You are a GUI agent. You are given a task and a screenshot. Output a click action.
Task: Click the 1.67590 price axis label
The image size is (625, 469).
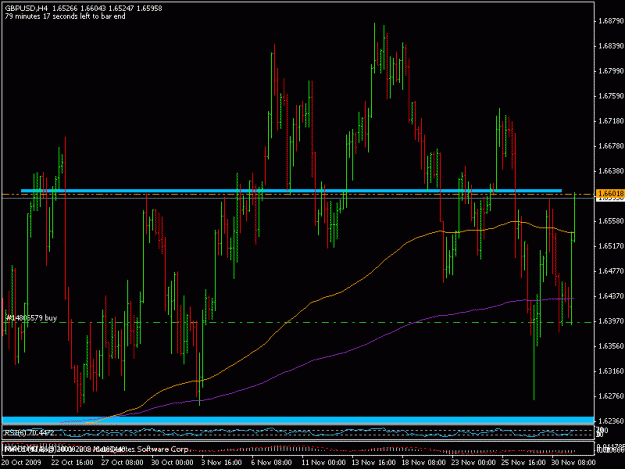pos(611,96)
